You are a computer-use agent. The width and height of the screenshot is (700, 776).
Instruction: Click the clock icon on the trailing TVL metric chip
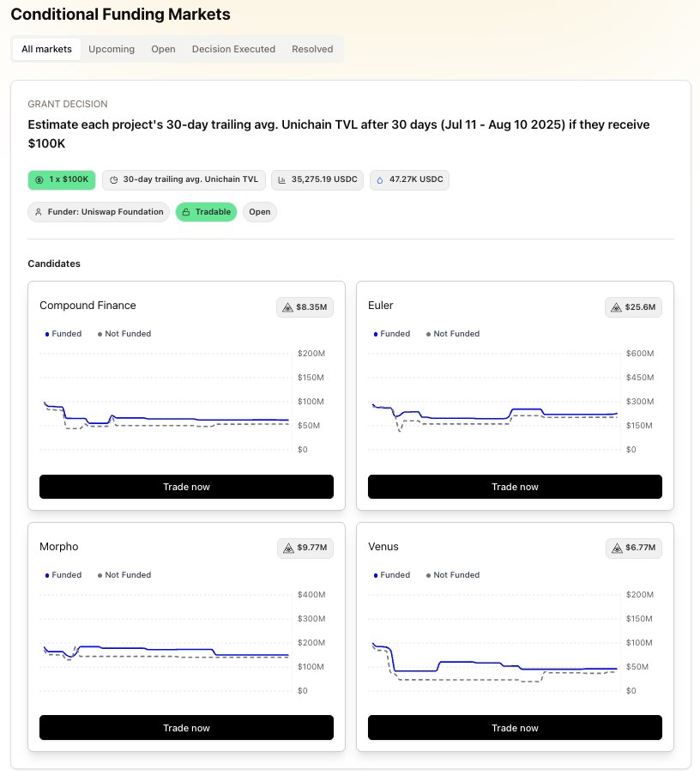tap(114, 179)
